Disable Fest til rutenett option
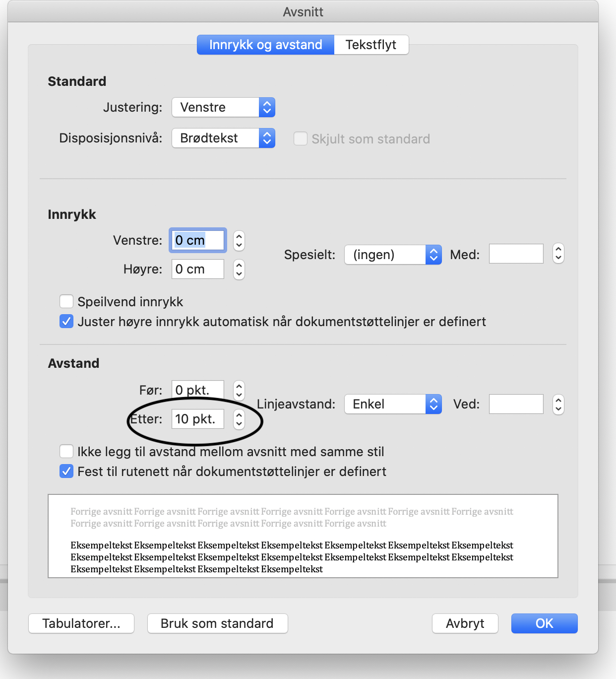The image size is (616, 679). click(x=66, y=471)
